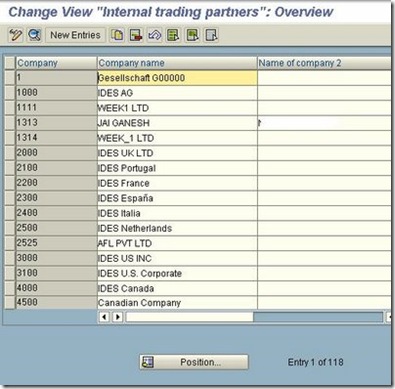The width and height of the screenshot is (395, 389).
Task: Click the IDES España name field
Action: click(x=177, y=198)
